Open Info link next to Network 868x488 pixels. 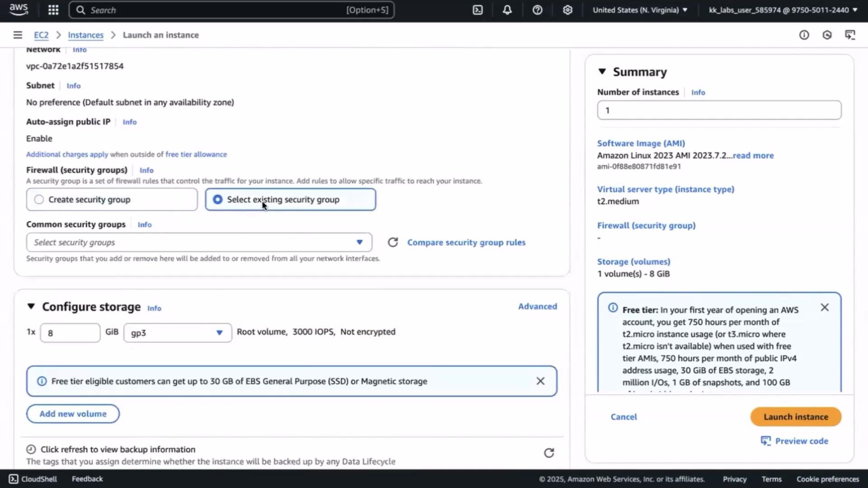(80, 50)
